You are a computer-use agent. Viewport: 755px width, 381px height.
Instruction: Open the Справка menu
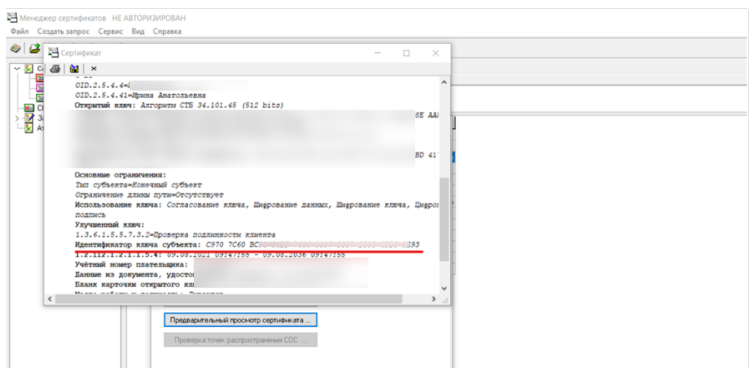click(x=167, y=31)
